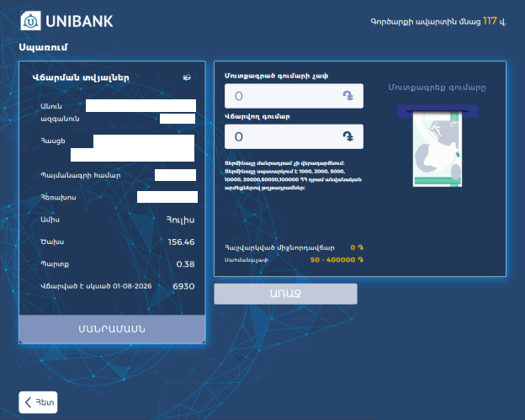Click dram symbol in Վճարվող գումար field
Viewport: 525px width, 420px height.
pos(347,136)
